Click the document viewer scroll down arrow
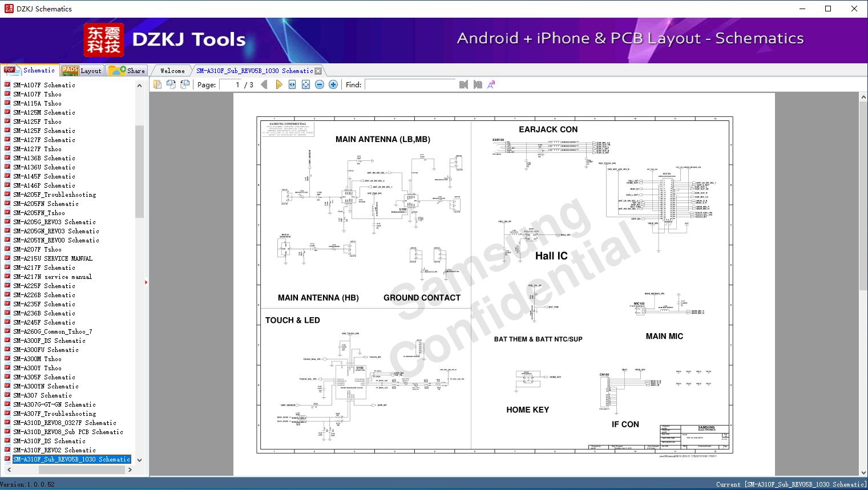 (x=863, y=472)
